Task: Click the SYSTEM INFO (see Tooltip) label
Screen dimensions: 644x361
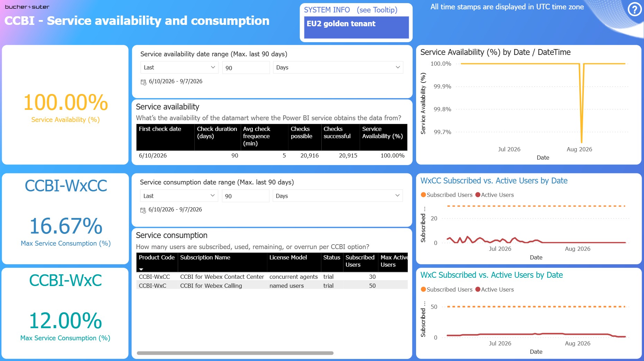Action: tap(350, 10)
